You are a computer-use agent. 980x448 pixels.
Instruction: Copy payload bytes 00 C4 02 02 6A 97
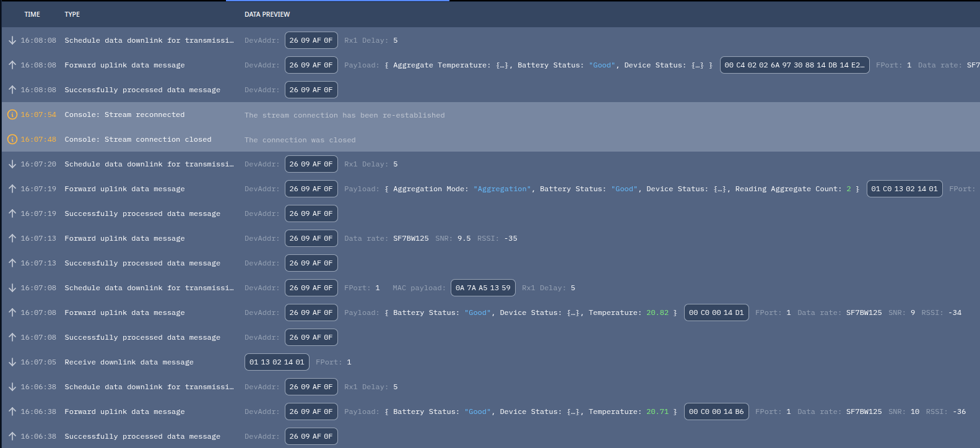coord(794,65)
